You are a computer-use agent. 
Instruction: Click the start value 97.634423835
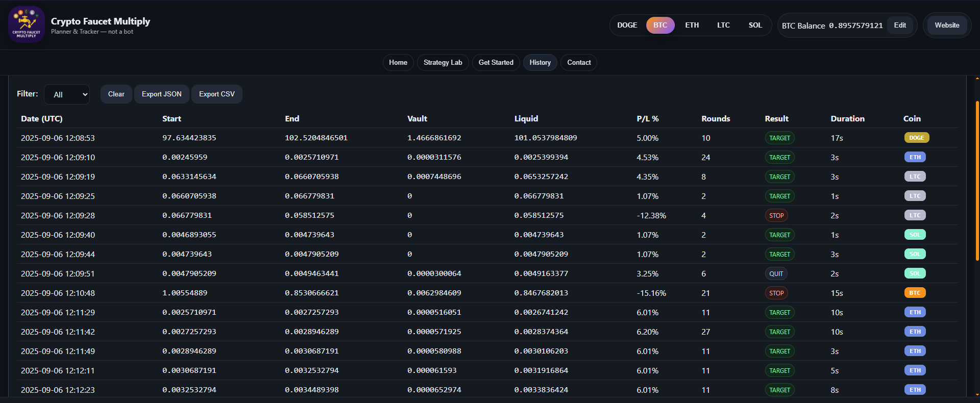[189, 138]
